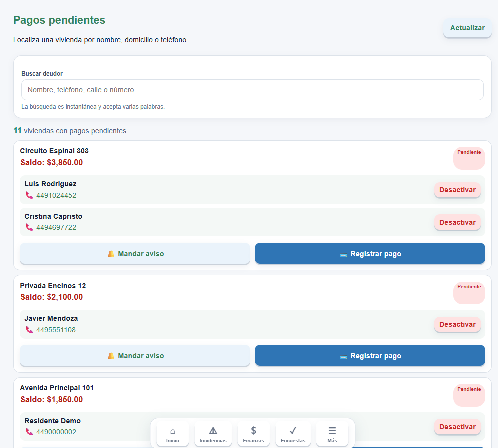Send a notice to Circuito Espinal 303
The height and width of the screenshot is (448, 498).
[x=135, y=253]
